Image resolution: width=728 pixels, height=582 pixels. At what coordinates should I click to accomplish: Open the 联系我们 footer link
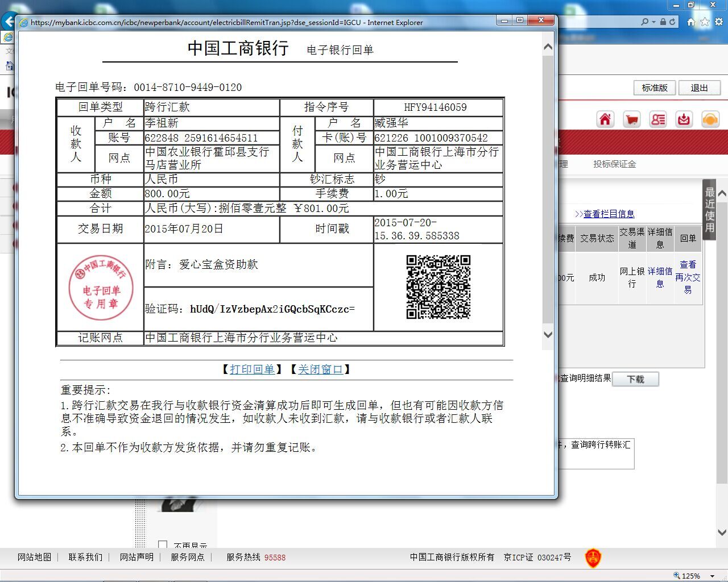pos(85,558)
